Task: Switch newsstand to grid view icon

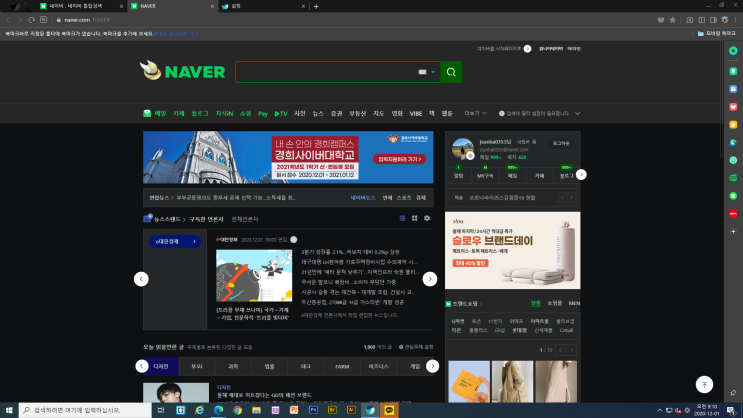Action: pos(415,218)
